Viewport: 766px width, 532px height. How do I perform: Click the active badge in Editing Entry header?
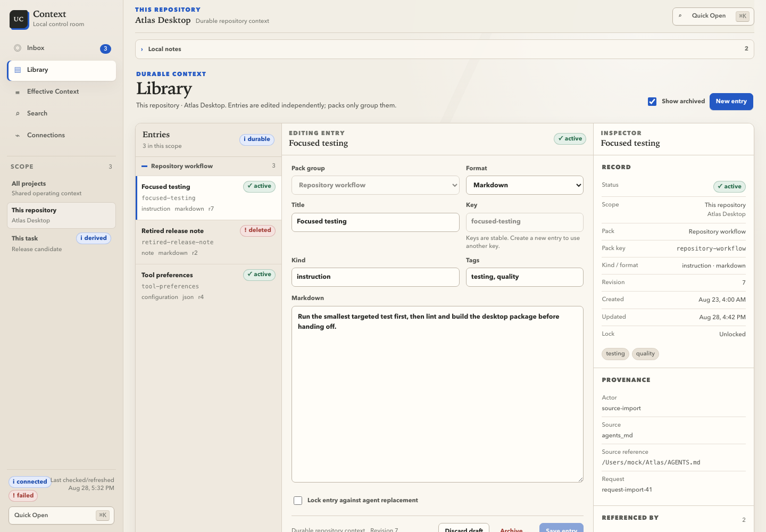pyautogui.click(x=570, y=139)
